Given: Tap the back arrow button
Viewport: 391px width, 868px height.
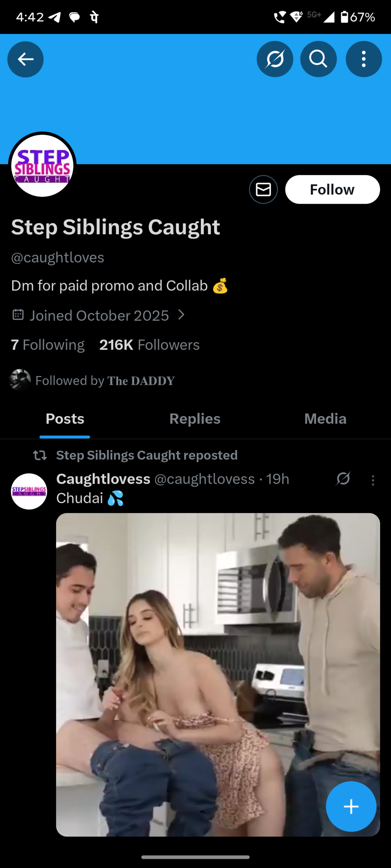Looking at the screenshot, I should (25, 59).
